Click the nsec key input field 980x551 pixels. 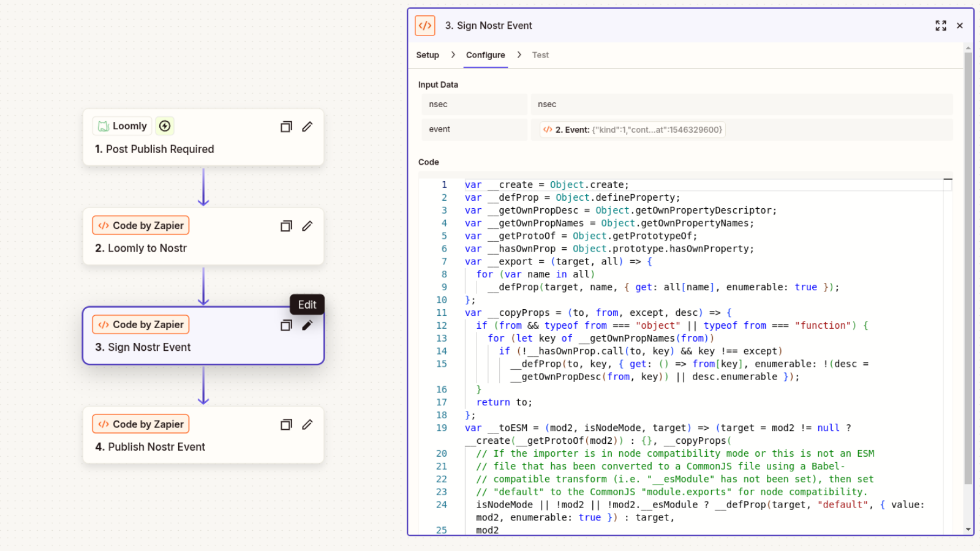click(474, 105)
